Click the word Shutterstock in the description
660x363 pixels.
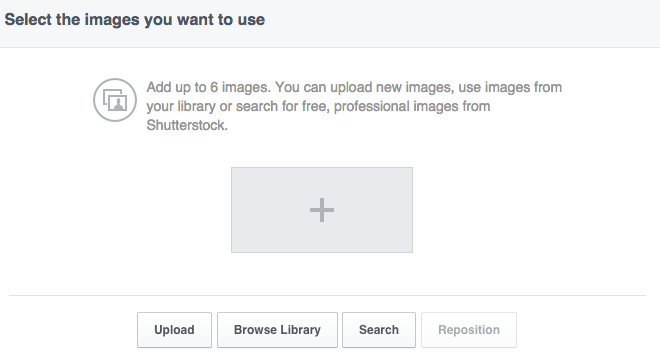(x=186, y=125)
